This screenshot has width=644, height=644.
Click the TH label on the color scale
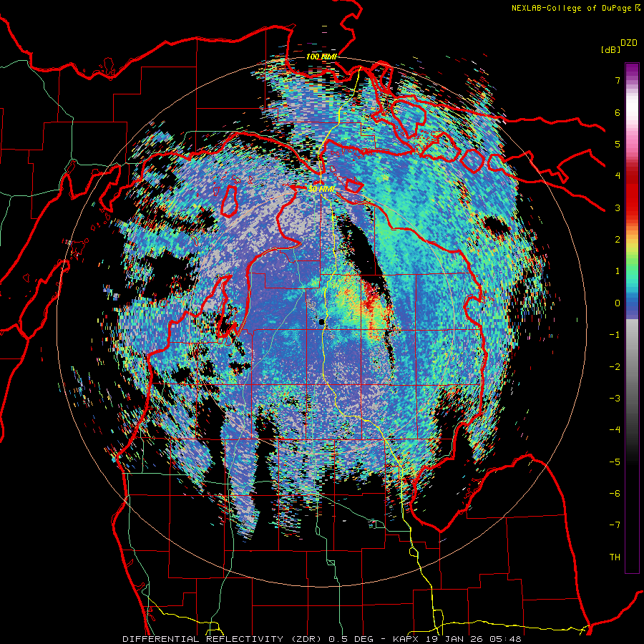coord(615,557)
